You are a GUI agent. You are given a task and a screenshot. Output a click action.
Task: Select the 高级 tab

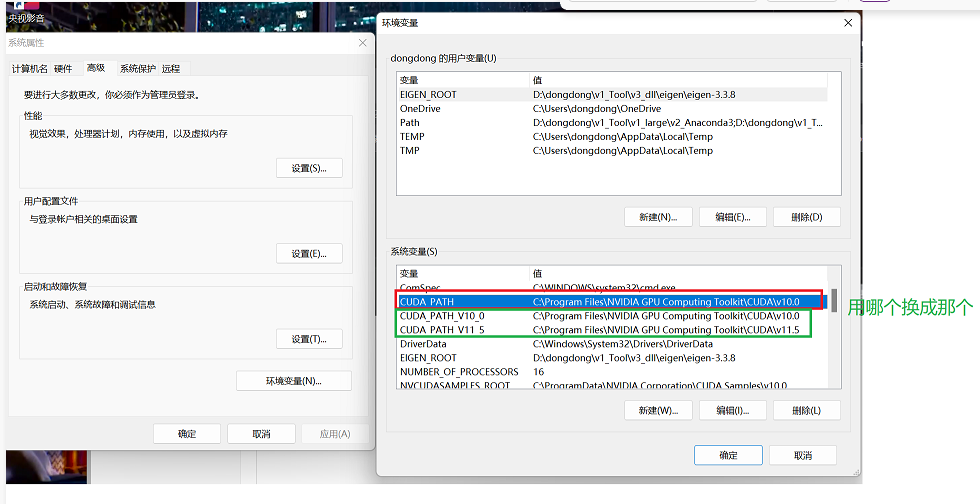tap(96, 68)
